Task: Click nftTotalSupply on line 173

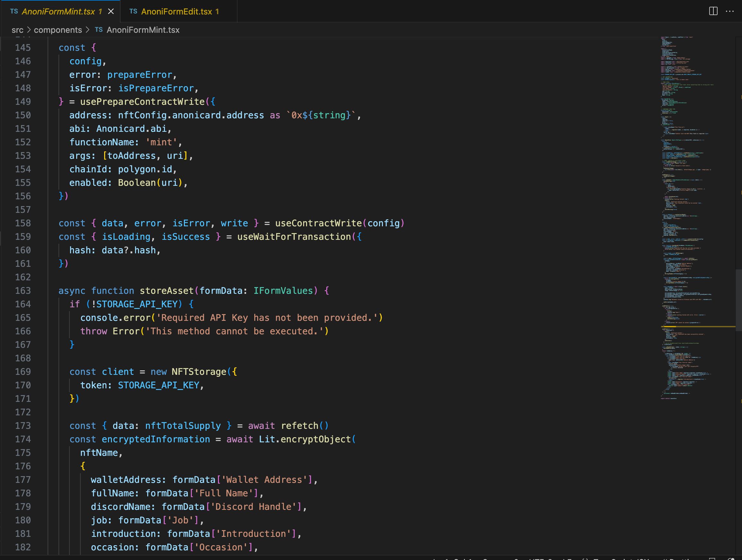Action: pyautogui.click(x=183, y=426)
